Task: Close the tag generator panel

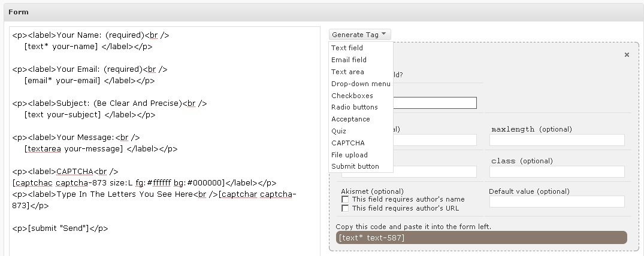Action: coord(627,54)
